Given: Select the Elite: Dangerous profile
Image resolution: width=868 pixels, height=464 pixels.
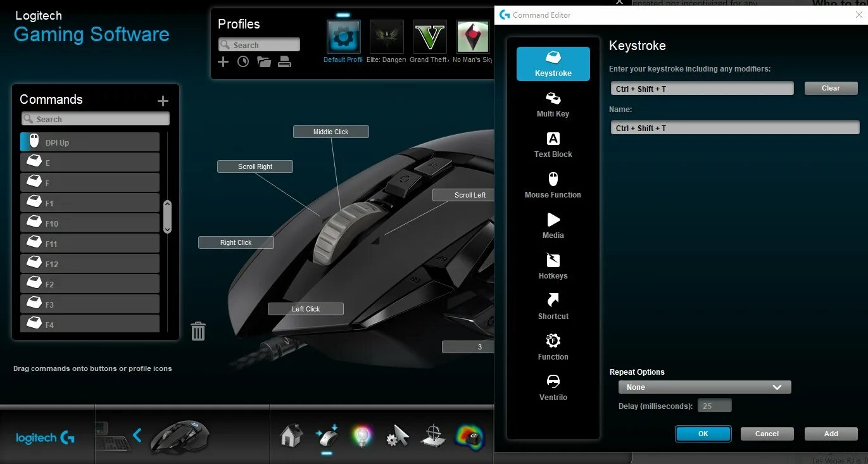Looking at the screenshot, I should coord(386,37).
